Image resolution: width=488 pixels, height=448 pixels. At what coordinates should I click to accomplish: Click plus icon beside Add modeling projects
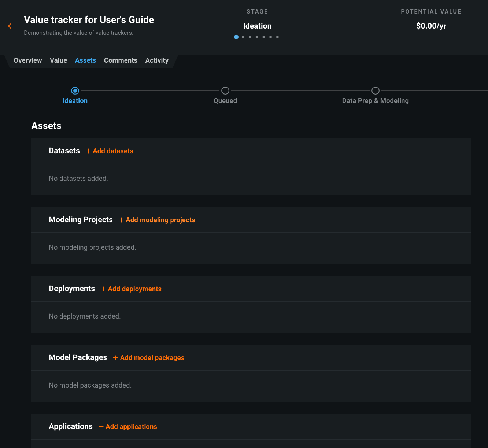(x=121, y=220)
